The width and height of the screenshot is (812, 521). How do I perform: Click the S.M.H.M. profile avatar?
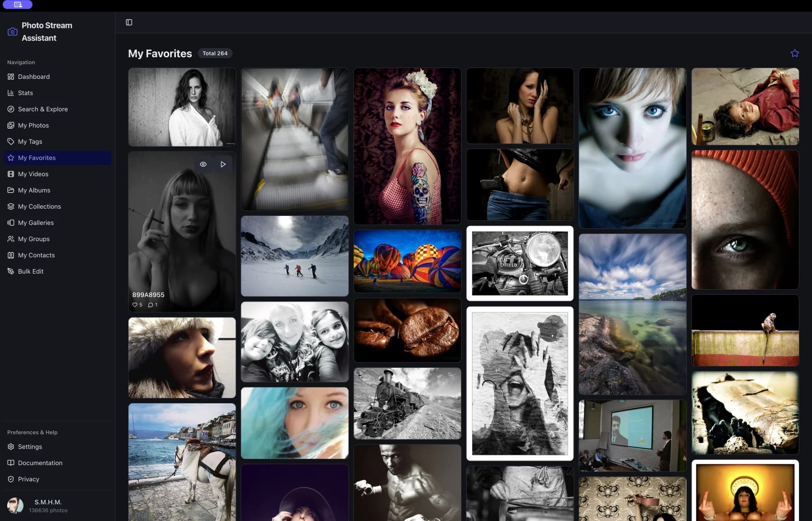click(x=16, y=505)
